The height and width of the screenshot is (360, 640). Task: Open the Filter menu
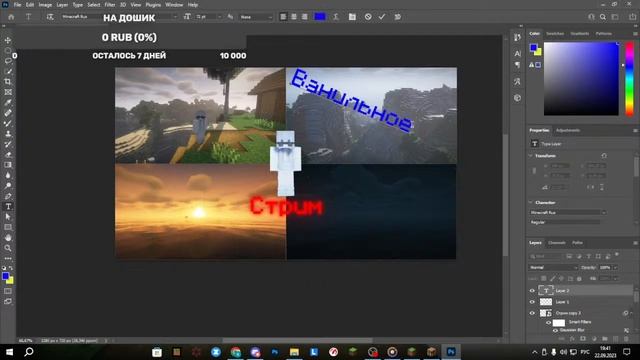pos(110,5)
